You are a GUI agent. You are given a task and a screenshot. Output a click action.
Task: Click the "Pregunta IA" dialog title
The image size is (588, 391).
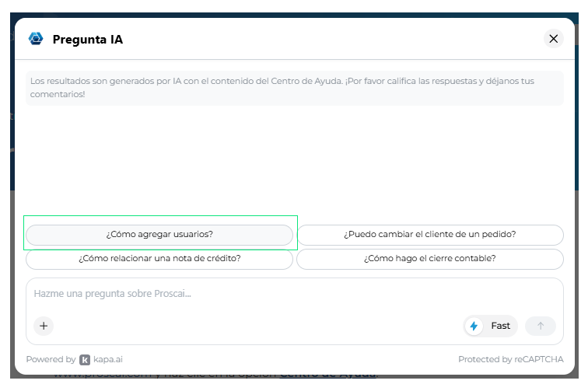88,40
